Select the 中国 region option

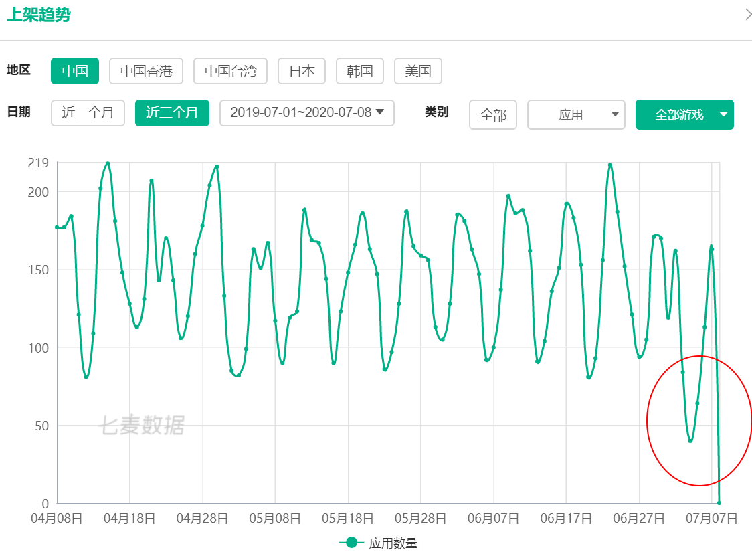pos(75,71)
